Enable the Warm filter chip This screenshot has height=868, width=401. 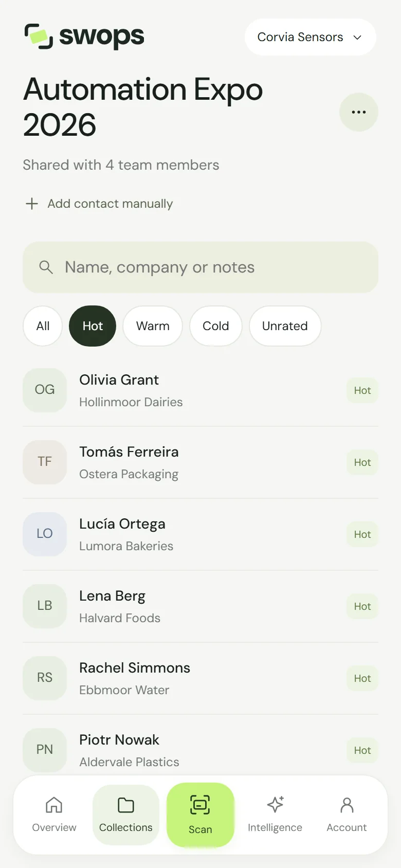pyautogui.click(x=153, y=326)
